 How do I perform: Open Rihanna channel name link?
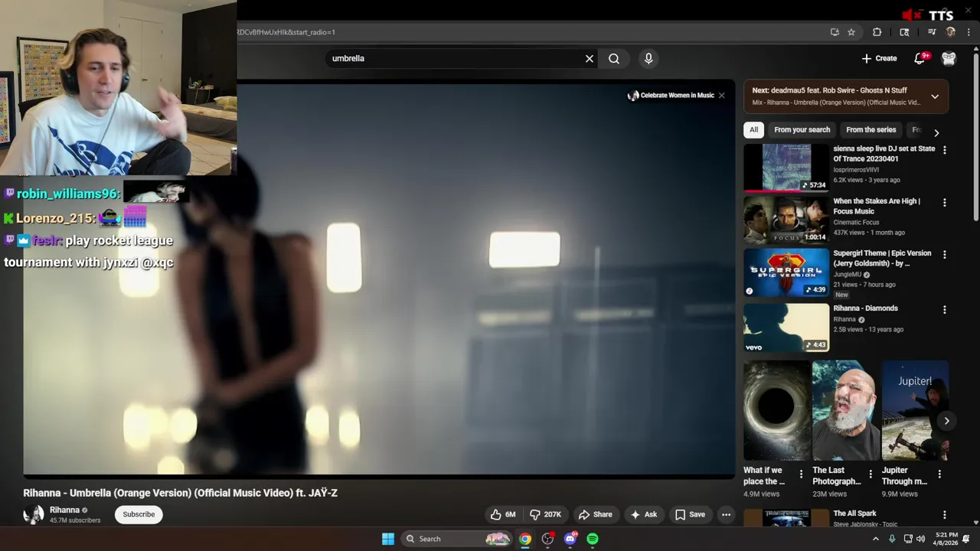(64, 510)
